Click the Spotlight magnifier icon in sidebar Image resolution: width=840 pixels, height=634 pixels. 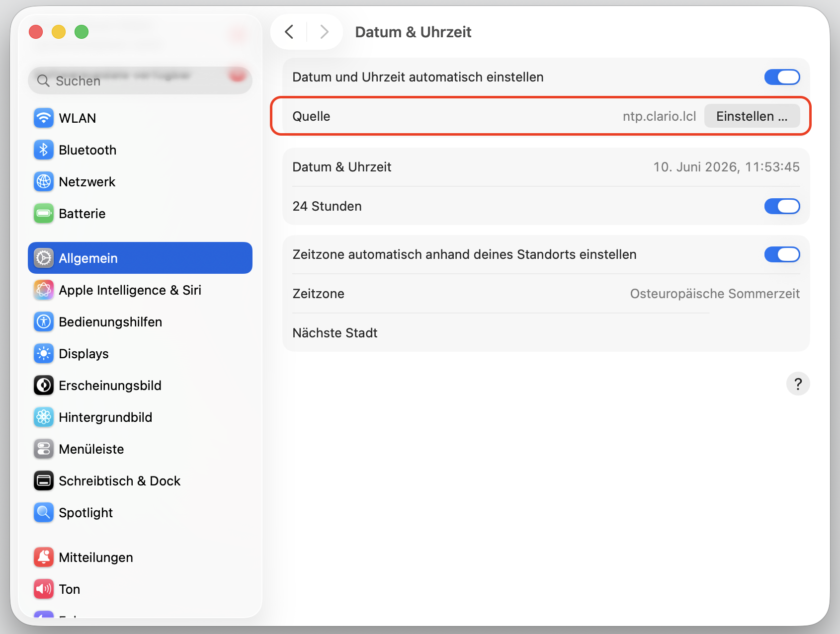[x=44, y=513]
